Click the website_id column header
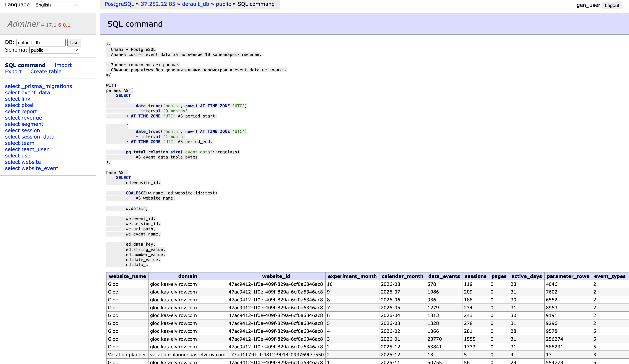This screenshot has width=629, height=364. click(x=276, y=276)
